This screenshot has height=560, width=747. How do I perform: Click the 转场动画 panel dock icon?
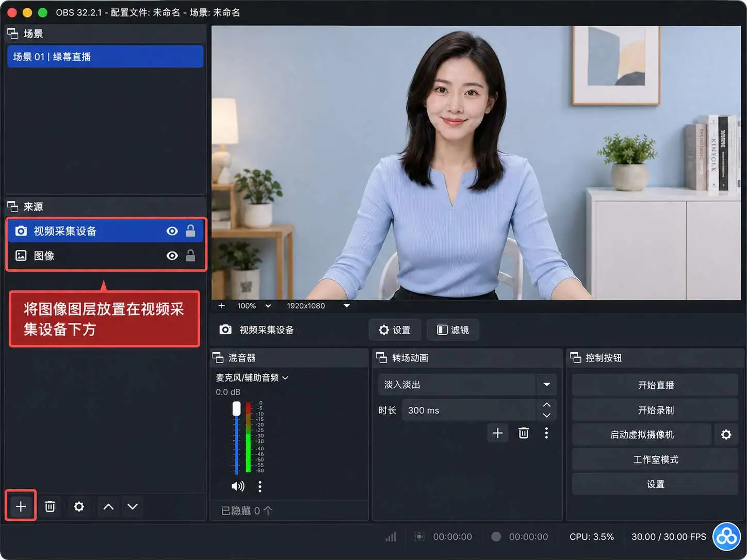click(382, 357)
